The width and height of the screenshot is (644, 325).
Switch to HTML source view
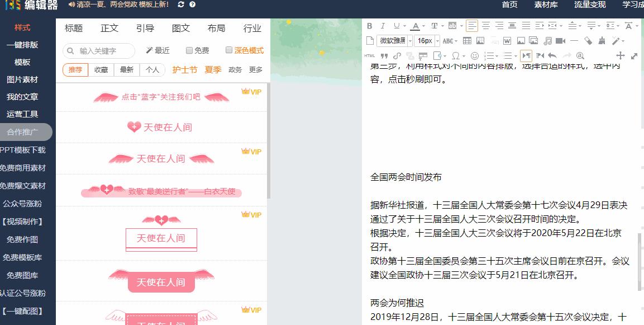(370, 56)
